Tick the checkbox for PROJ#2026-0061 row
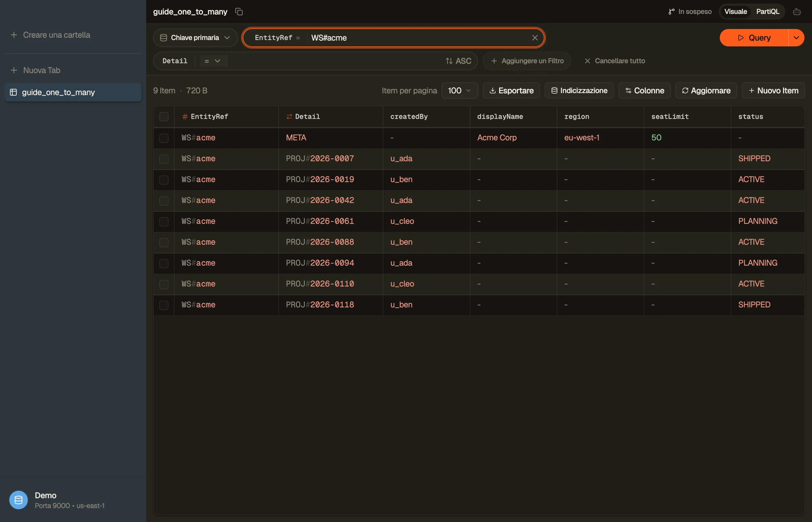 (x=164, y=221)
